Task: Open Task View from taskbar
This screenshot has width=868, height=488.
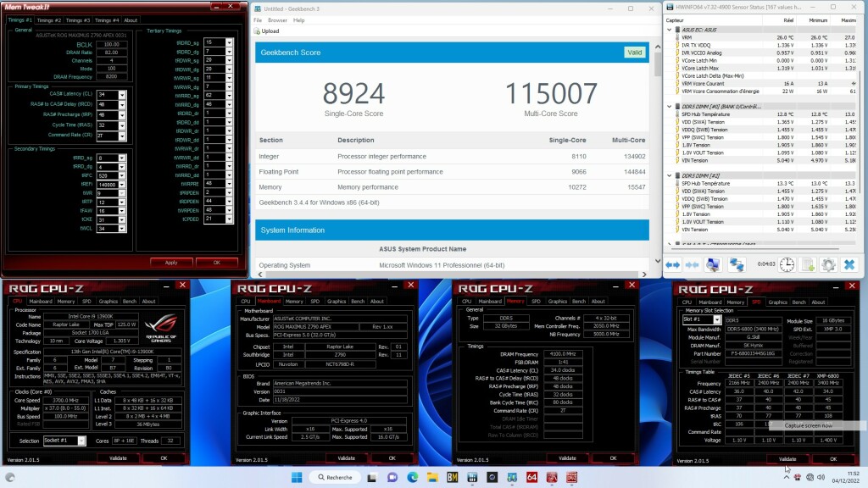Action: pos(372,477)
